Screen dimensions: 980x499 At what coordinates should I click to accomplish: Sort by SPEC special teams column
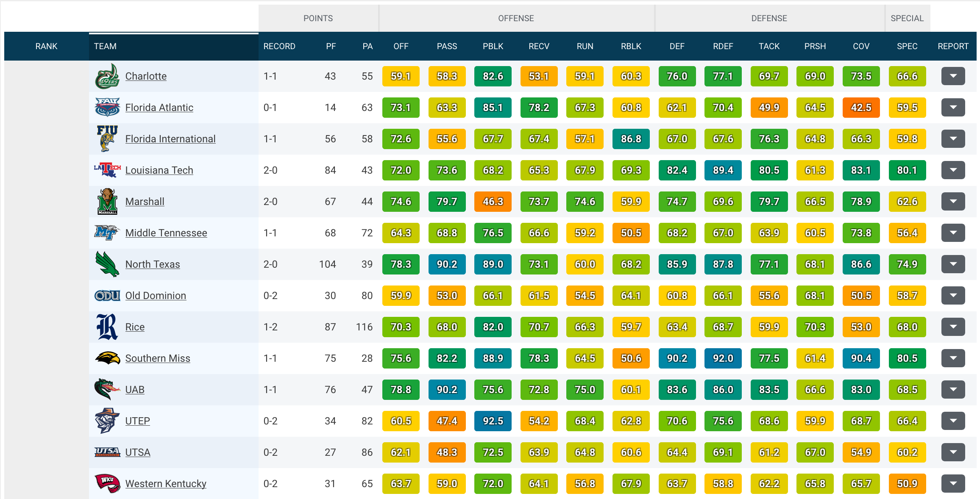click(x=907, y=46)
